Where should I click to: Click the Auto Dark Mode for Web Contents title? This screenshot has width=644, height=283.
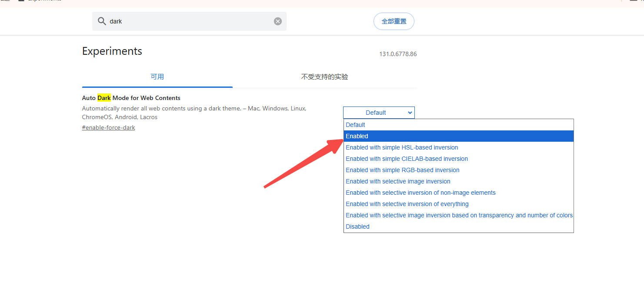(x=131, y=98)
